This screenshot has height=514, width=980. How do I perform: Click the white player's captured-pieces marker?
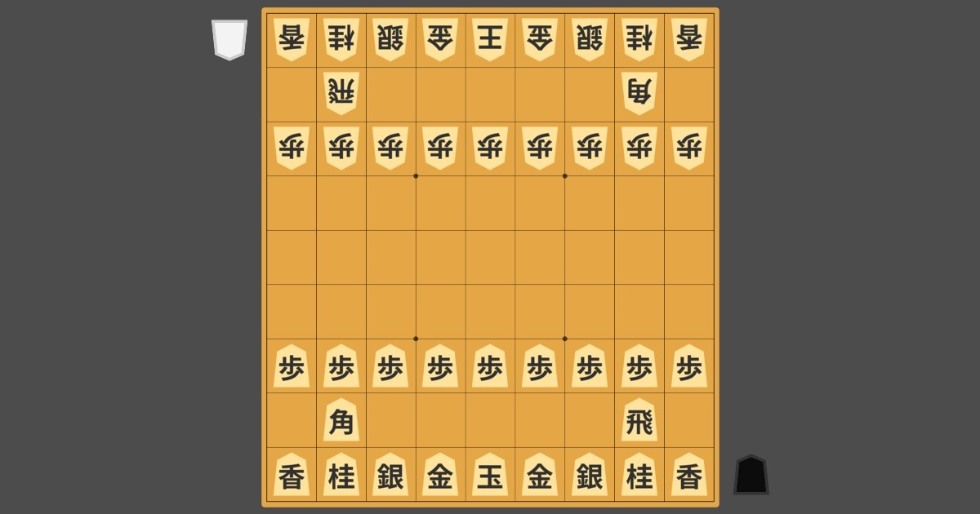click(229, 40)
